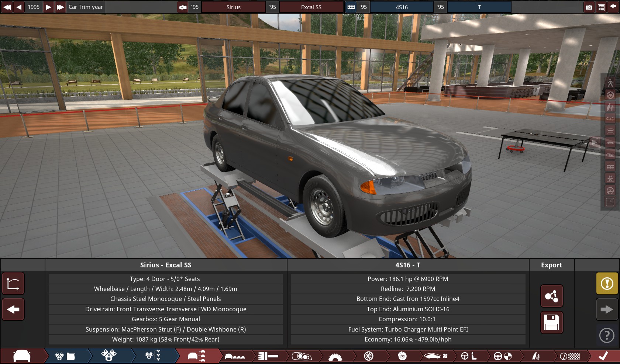Take a screenshot with the camera icon

589,7
